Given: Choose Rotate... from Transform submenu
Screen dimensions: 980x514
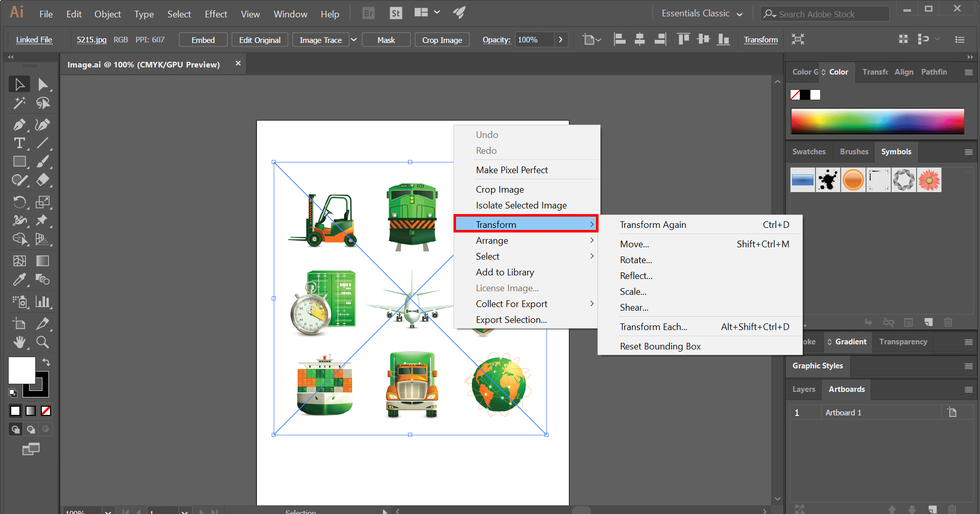Looking at the screenshot, I should pyautogui.click(x=636, y=260).
